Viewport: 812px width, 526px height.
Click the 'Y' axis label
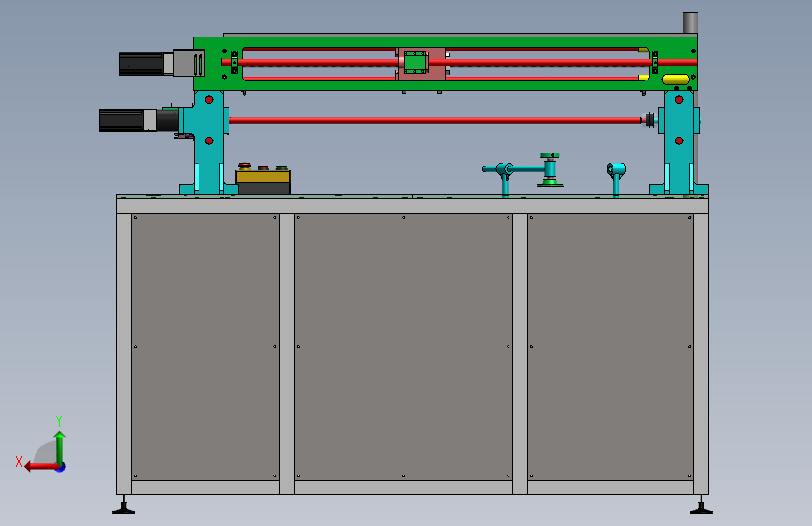[59, 420]
